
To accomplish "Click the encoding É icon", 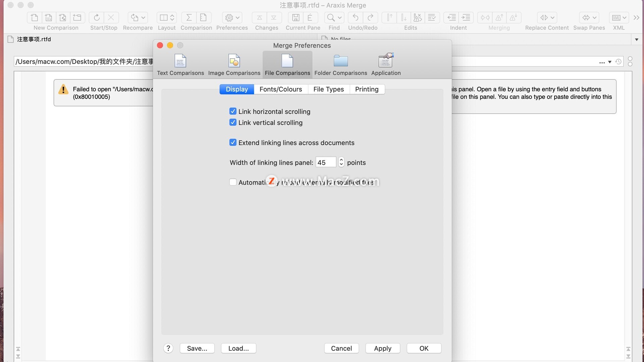I will point(310,17).
